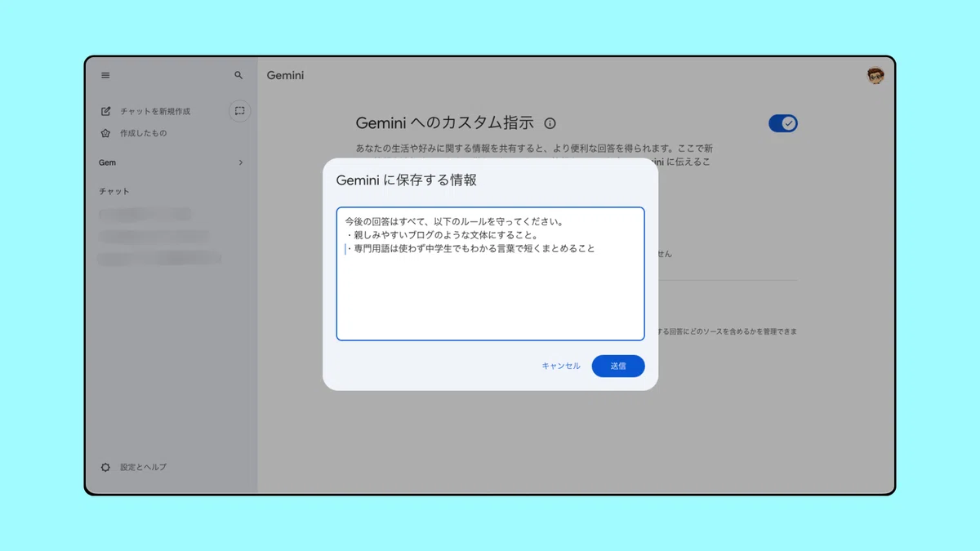Screen dimensions: 980x551
Task: Click the settings gear icon
Action: coord(105,467)
